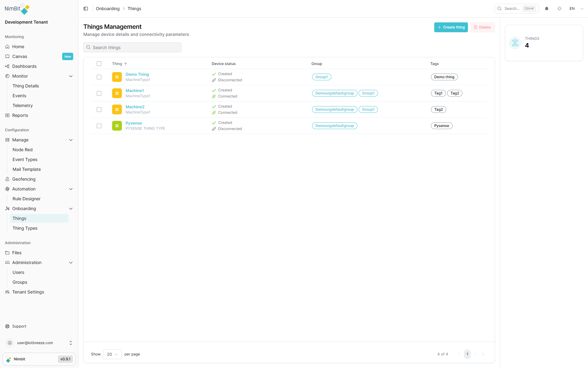Image resolution: width=588 pixels, height=368 pixels.
Task: Click the Thing column sort arrow
Action: 126,64
